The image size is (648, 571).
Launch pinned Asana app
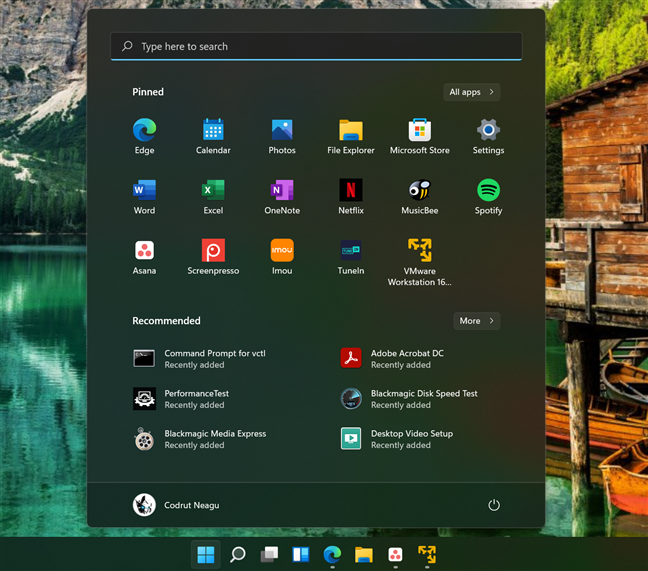coord(144,257)
